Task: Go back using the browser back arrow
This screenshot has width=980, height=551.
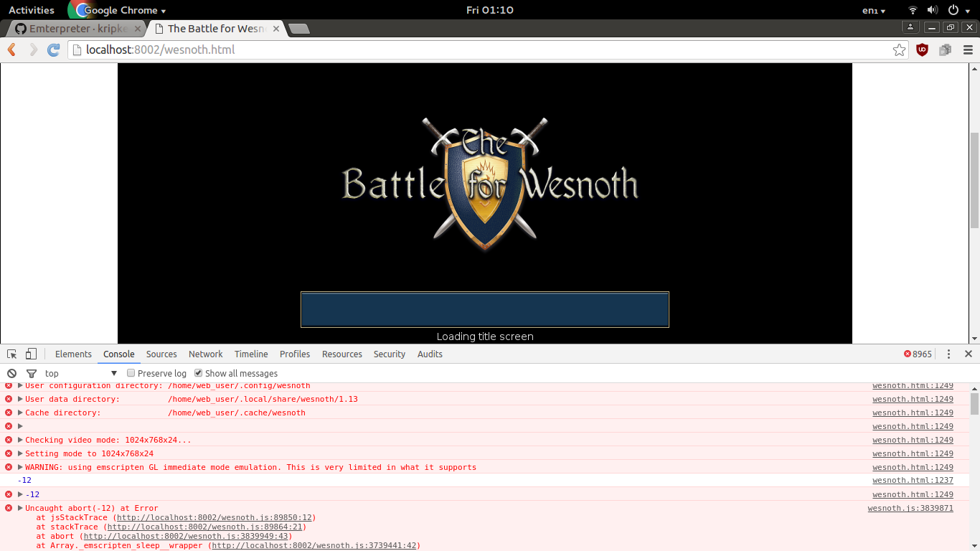Action: tap(11, 50)
